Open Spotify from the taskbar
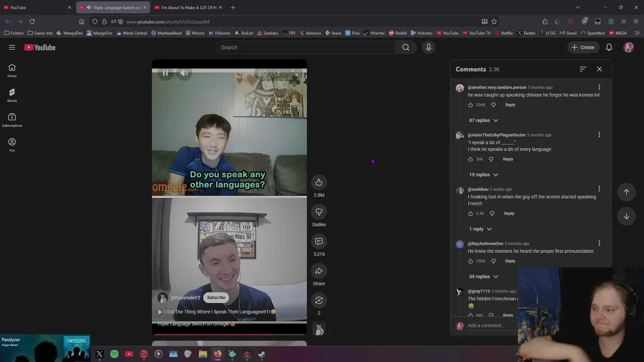The width and height of the screenshot is (644, 362). (114, 354)
